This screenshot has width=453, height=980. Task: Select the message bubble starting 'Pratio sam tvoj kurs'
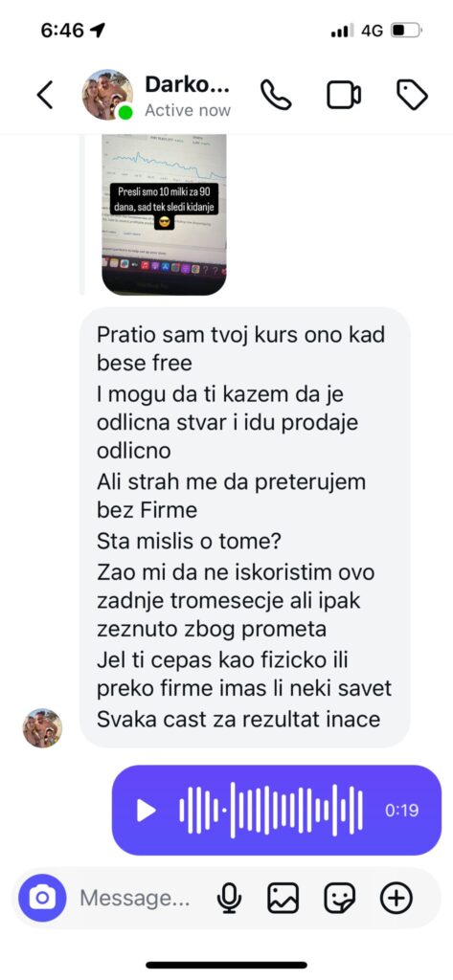point(244,527)
